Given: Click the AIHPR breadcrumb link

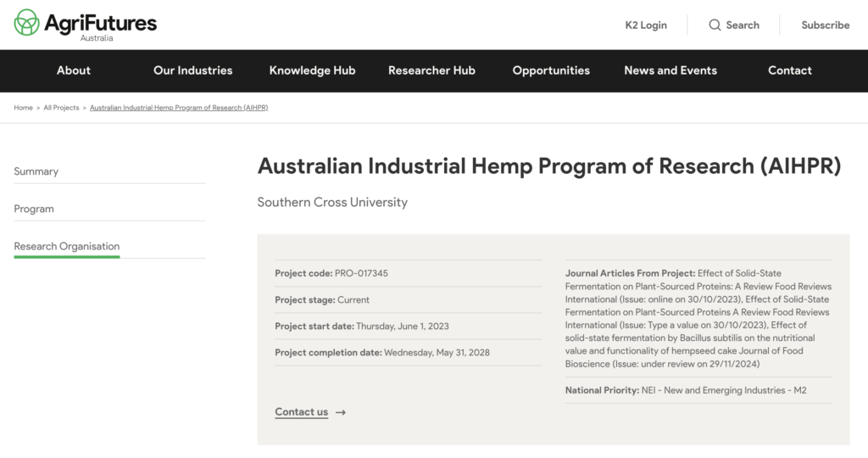Looking at the screenshot, I should (x=179, y=108).
